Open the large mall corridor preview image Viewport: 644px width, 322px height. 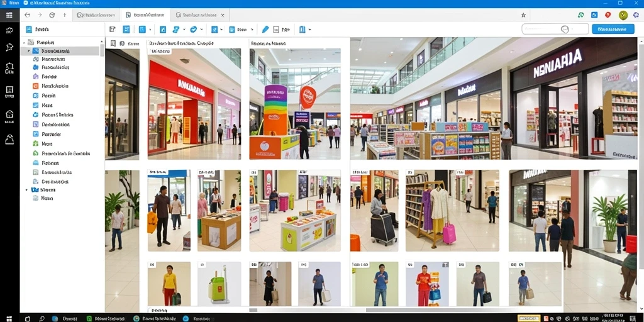pyautogui.click(x=493, y=99)
